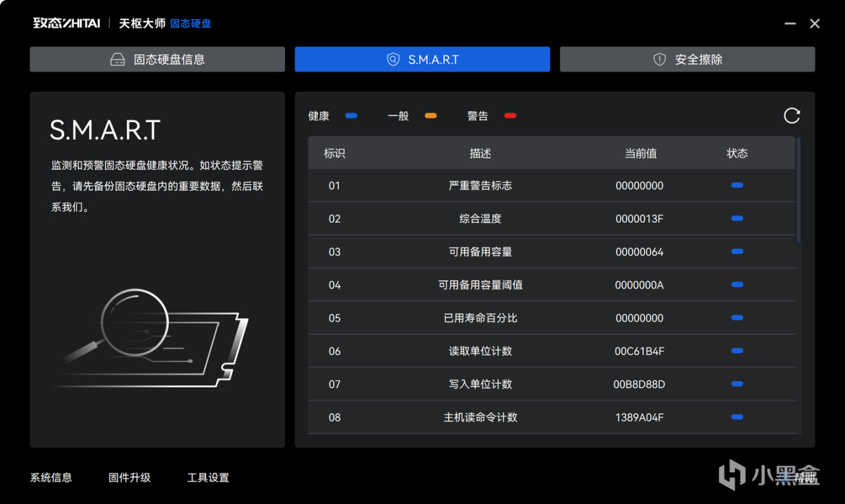845x504 pixels.
Task: Select the 写入单位计数 row description
Action: [481, 384]
